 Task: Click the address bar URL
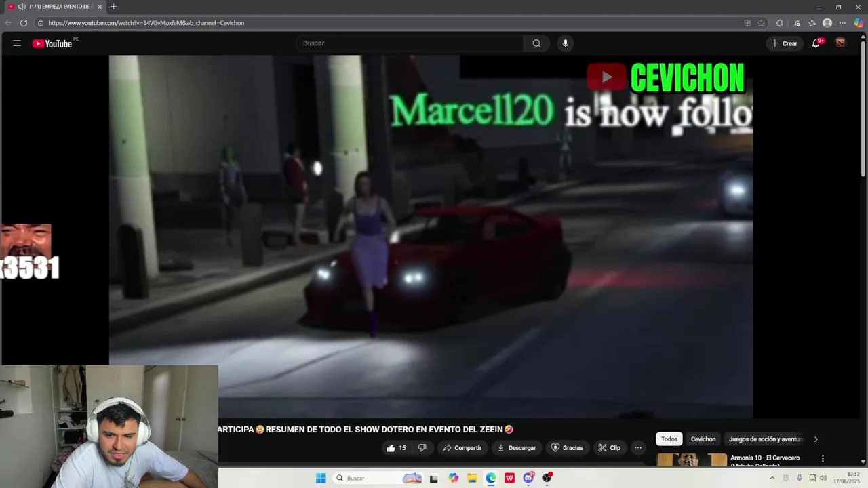click(x=146, y=23)
